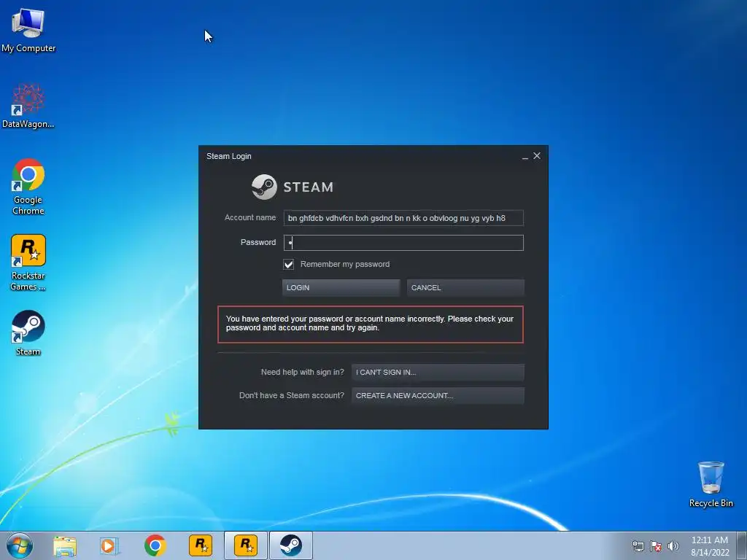Open Chrome from the taskbar
747x560 pixels.
(155, 545)
